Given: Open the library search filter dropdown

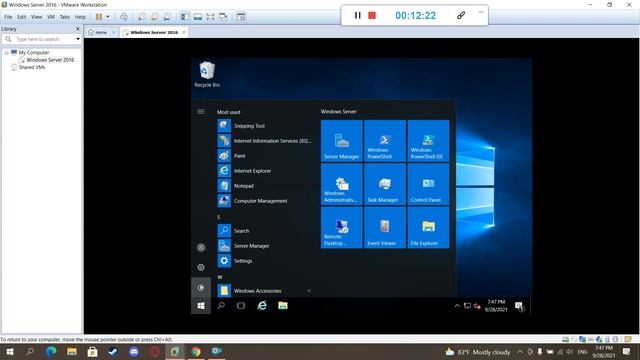Looking at the screenshot, I should (x=78, y=39).
